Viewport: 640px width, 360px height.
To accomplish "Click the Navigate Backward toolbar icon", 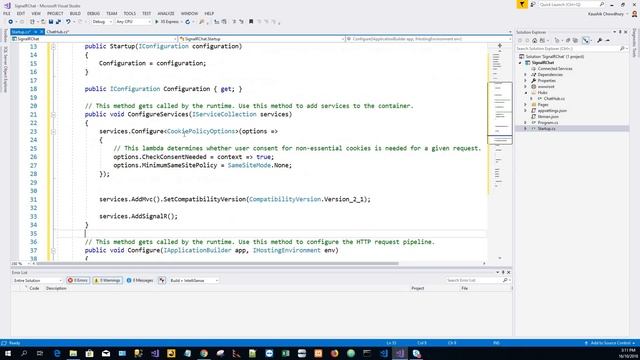I will pyautogui.click(x=11, y=22).
